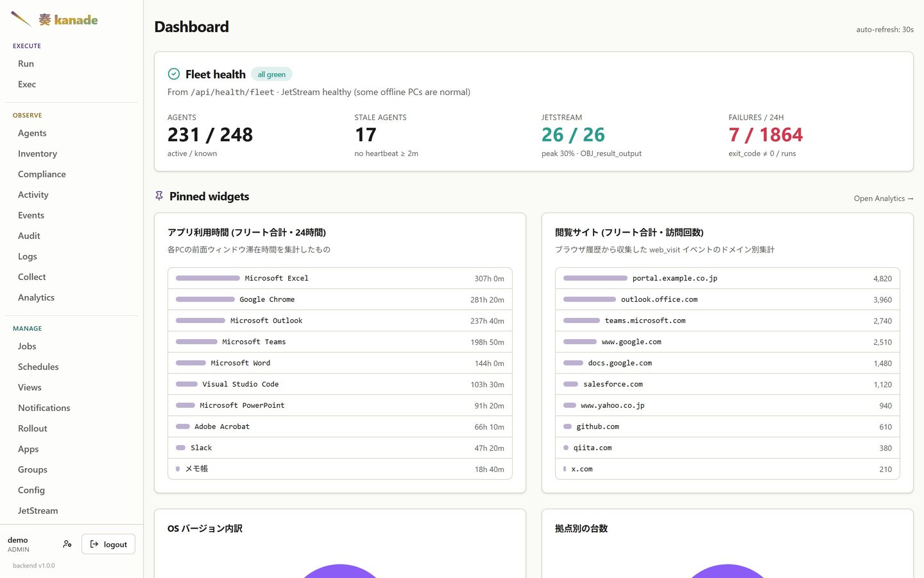Open the Config page
This screenshot has height=578, width=924.
(x=71, y=490)
